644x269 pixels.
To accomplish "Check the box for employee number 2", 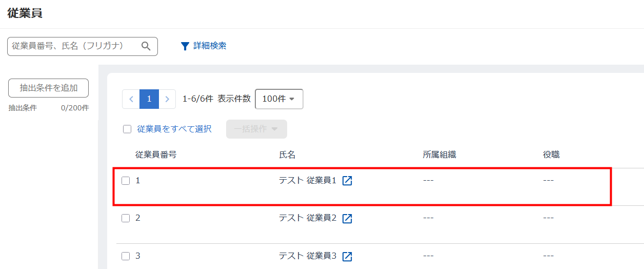I will 126,218.
